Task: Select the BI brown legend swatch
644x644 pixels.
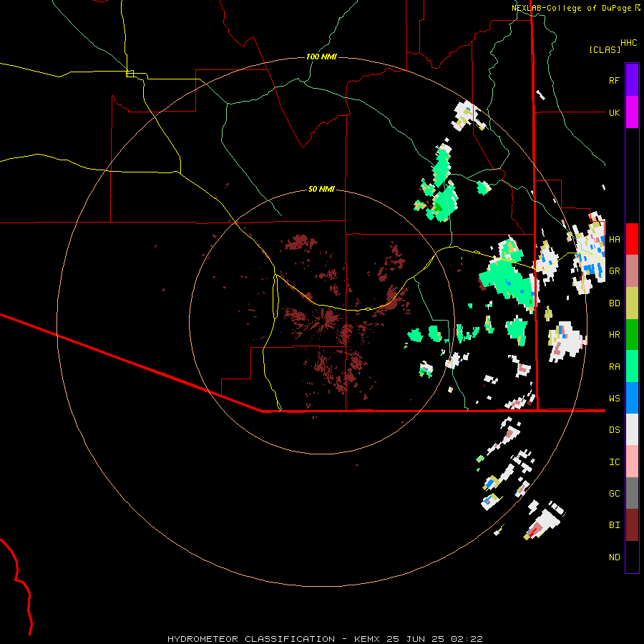Action: click(x=632, y=525)
